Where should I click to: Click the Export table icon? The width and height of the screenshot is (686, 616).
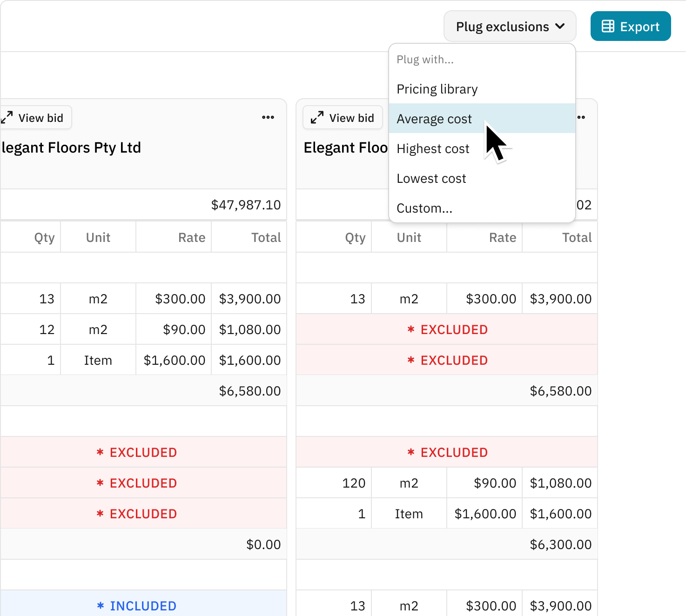(x=608, y=27)
